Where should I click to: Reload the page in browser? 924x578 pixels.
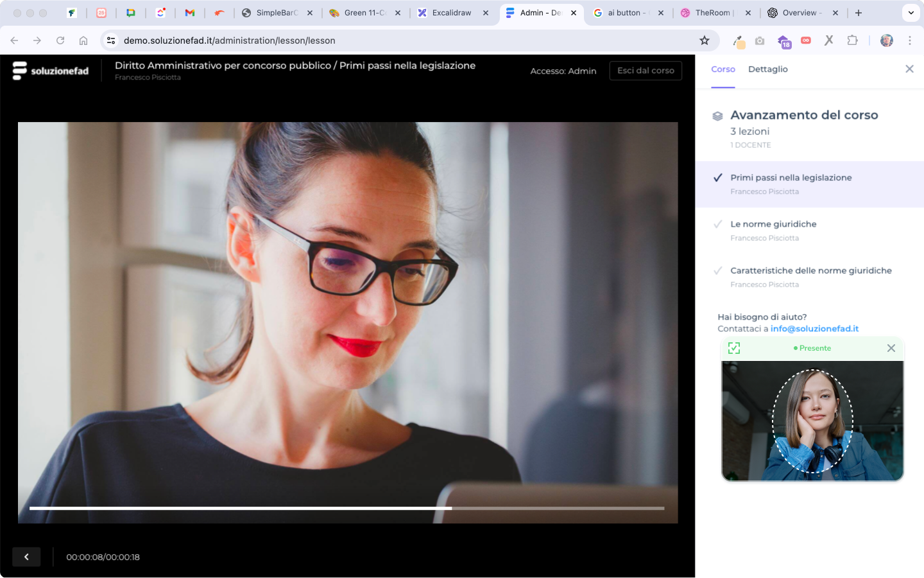(60, 40)
